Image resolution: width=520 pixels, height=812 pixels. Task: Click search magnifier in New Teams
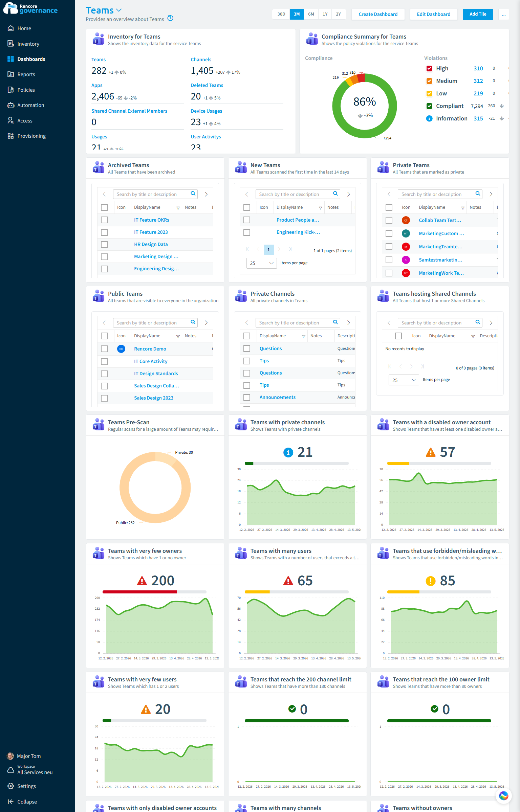tap(335, 194)
